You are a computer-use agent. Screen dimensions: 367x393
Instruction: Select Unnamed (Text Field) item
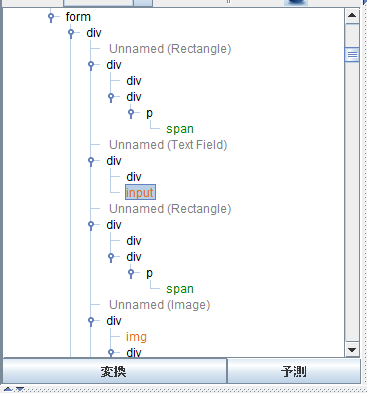pos(168,145)
